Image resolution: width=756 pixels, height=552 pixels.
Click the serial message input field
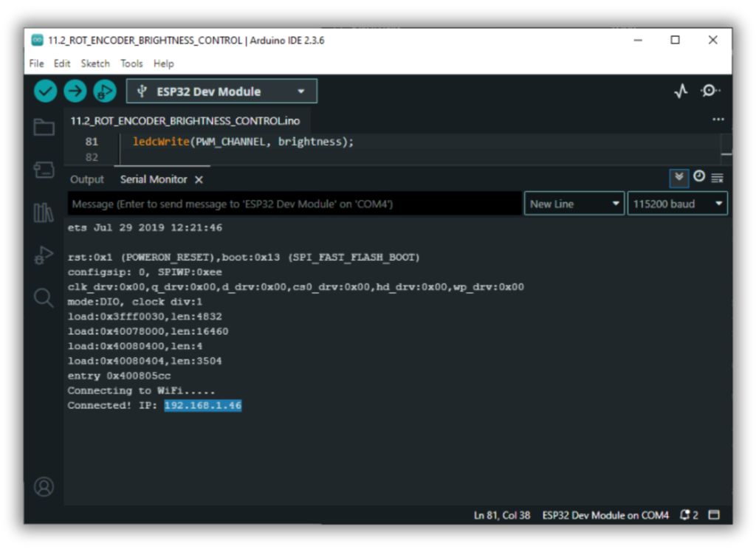(295, 204)
